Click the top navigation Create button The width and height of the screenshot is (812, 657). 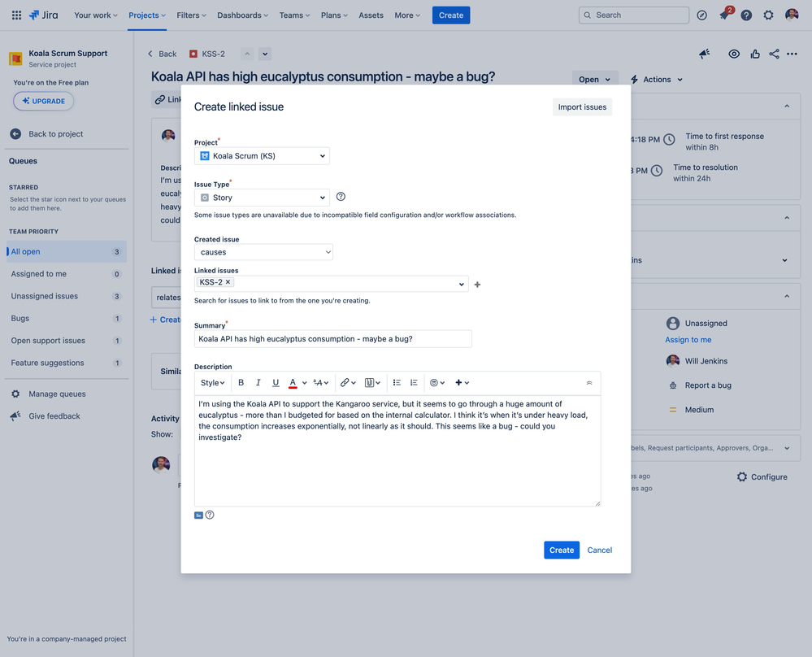click(x=451, y=15)
